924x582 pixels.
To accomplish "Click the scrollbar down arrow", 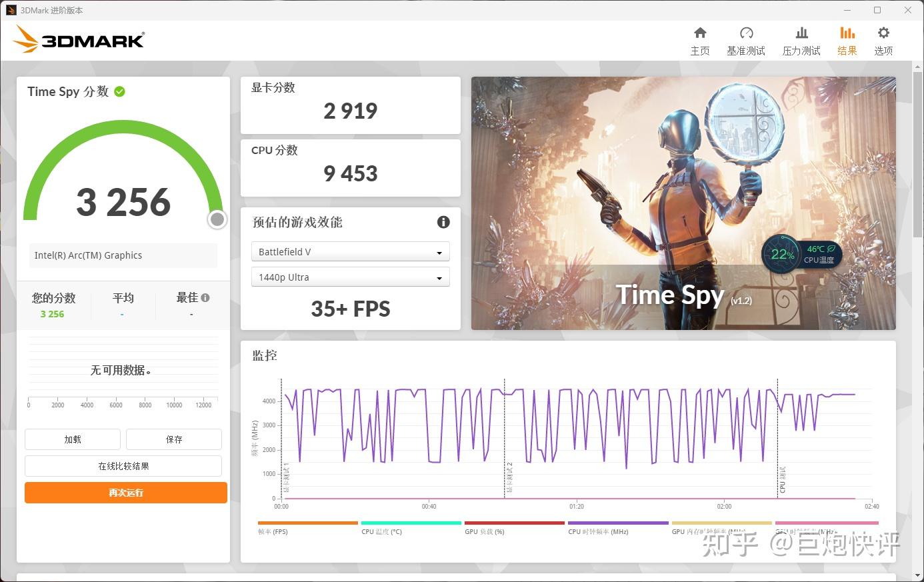I will point(918,575).
